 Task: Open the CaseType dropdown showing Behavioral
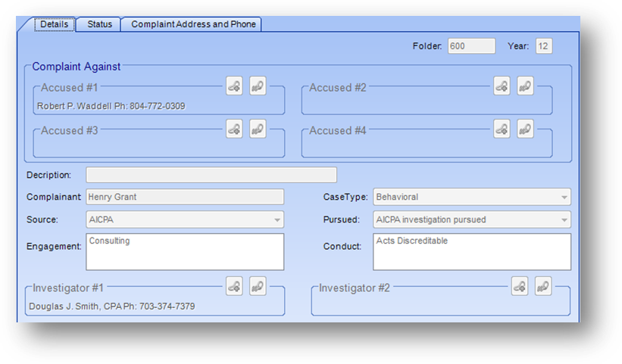point(472,197)
